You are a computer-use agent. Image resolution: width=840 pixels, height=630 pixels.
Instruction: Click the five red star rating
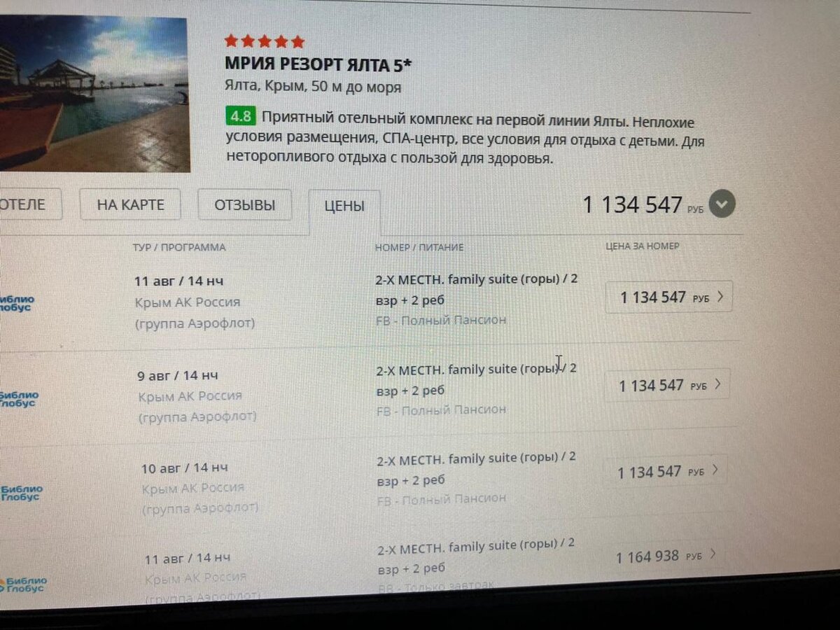tap(265, 41)
